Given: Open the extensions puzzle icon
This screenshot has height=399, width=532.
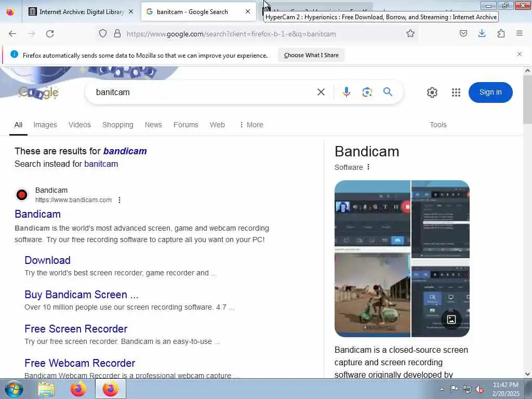Looking at the screenshot, I should click(x=501, y=33).
